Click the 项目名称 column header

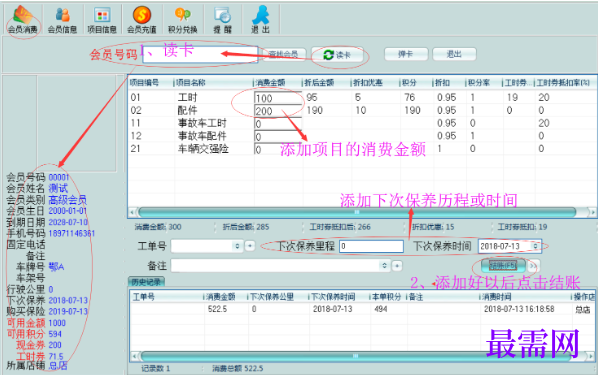pos(214,83)
